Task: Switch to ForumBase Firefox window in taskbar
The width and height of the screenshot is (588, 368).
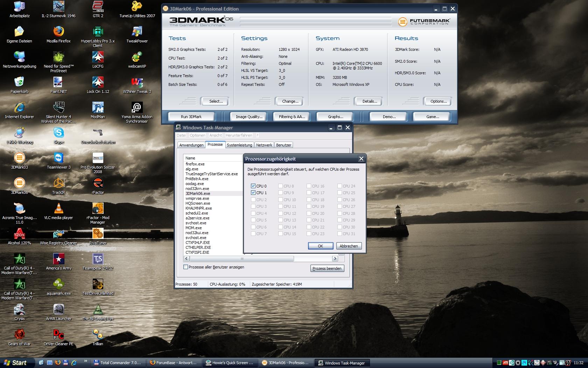Action: pyautogui.click(x=174, y=363)
